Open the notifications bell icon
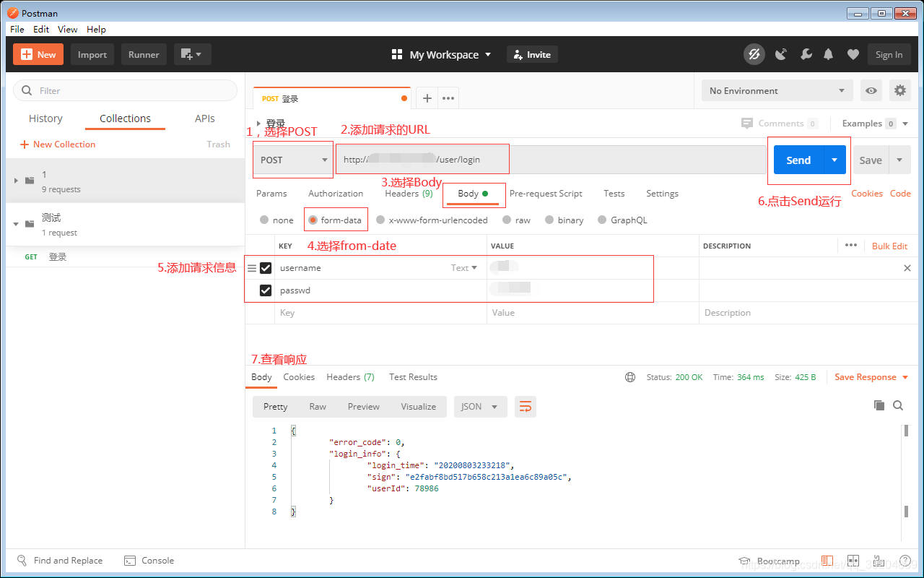The image size is (924, 578). [829, 54]
